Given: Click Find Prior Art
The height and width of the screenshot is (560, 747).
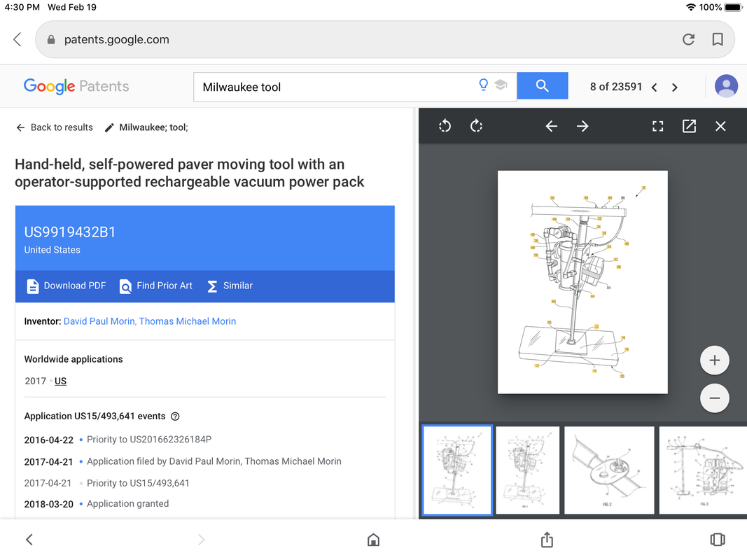Looking at the screenshot, I should (156, 286).
